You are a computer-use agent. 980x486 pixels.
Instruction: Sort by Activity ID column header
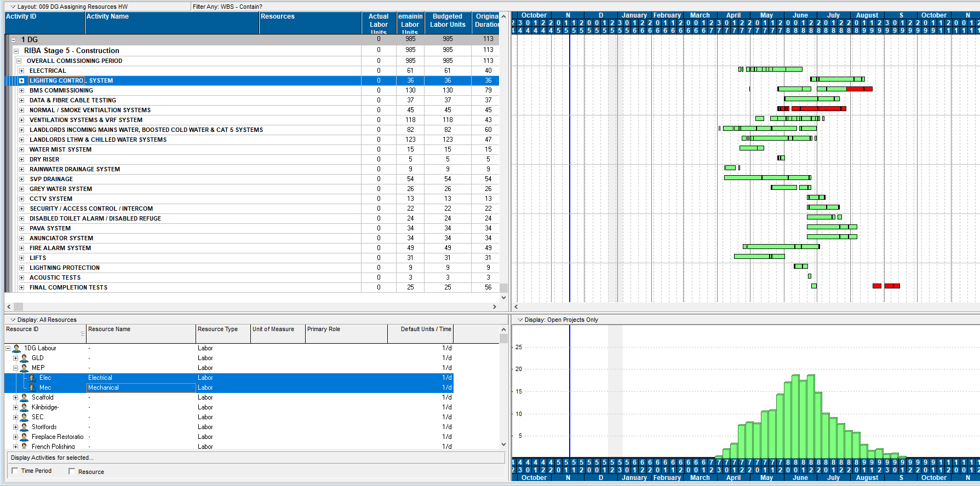[45, 23]
